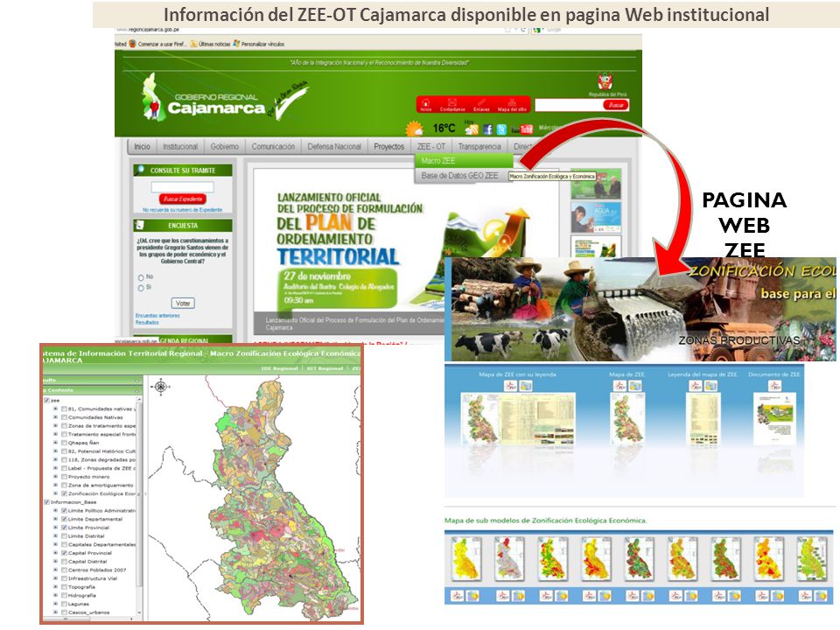Open image icon below last sub-model map
The width and height of the screenshot is (840, 630).
pyautogui.click(x=820, y=595)
